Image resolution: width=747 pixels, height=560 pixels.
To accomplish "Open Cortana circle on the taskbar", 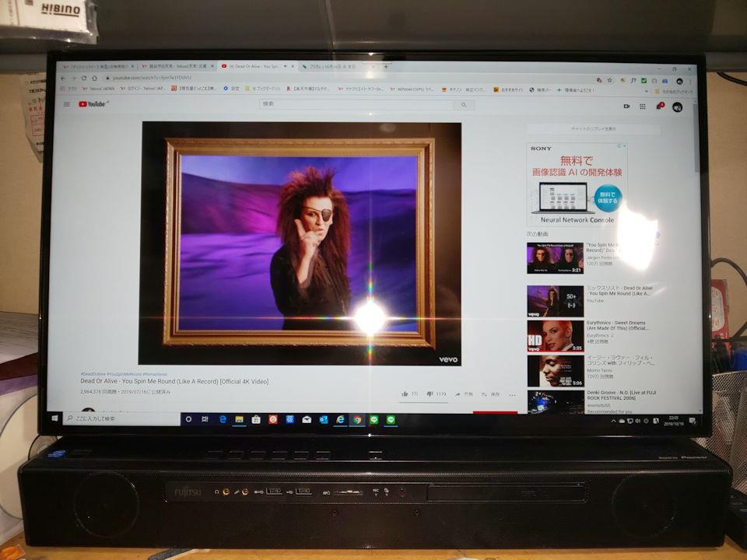I will pos(188,419).
